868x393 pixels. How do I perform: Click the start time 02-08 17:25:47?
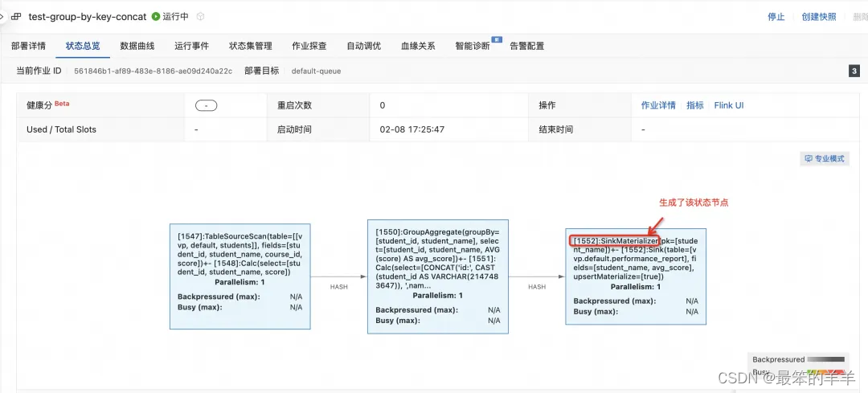[412, 130]
